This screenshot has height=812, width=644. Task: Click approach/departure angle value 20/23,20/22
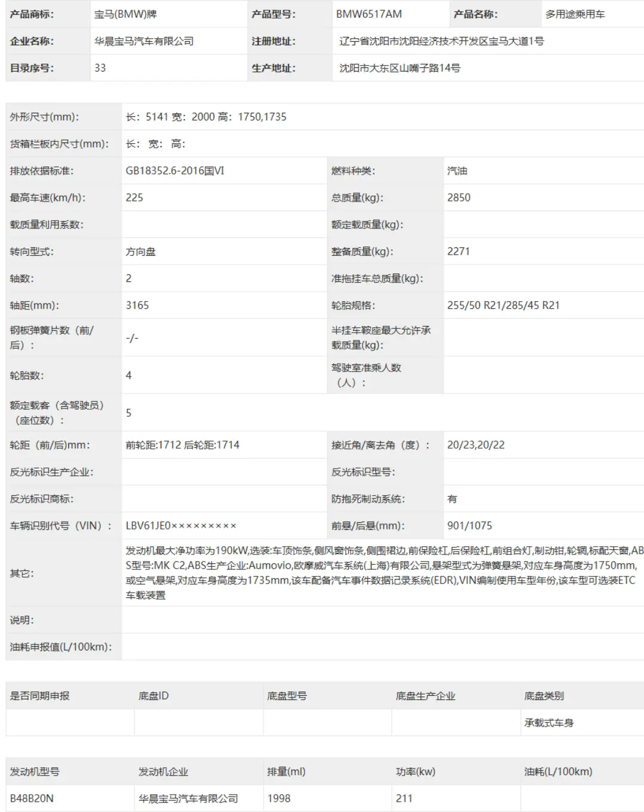click(476, 445)
